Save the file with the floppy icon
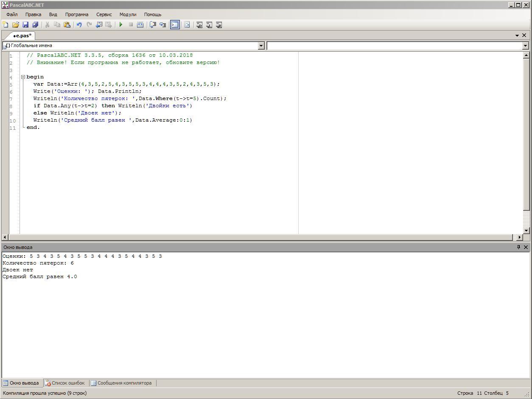Viewport: 532px width, 399px height. 25,25
